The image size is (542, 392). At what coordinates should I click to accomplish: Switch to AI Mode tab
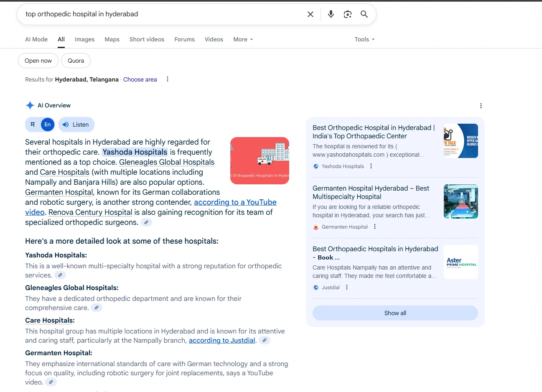36,39
